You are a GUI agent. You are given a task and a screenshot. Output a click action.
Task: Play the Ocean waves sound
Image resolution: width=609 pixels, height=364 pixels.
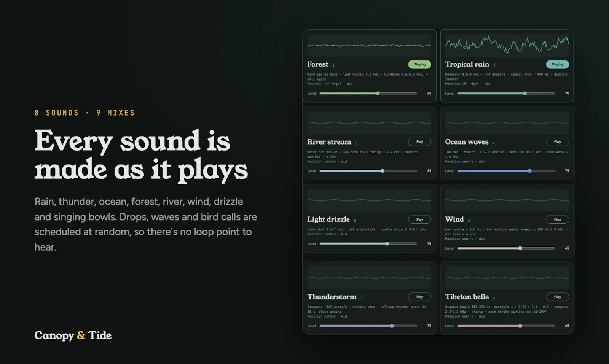557,142
